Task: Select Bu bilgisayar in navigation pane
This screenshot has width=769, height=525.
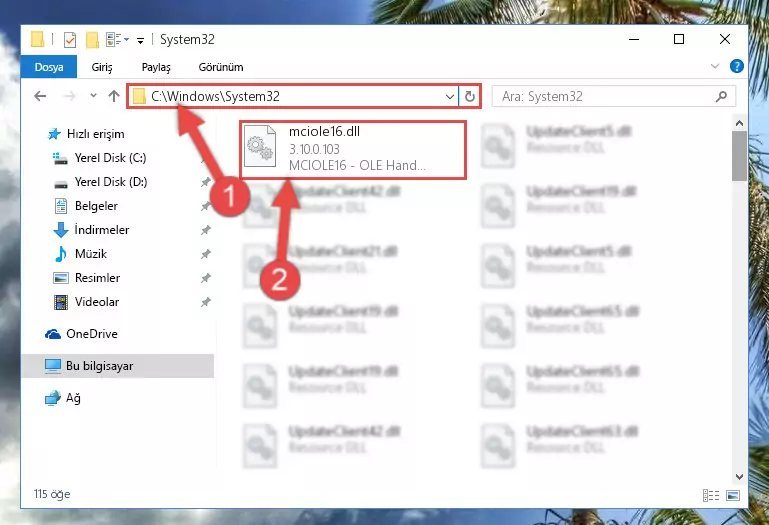Action: (x=100, y=366)
